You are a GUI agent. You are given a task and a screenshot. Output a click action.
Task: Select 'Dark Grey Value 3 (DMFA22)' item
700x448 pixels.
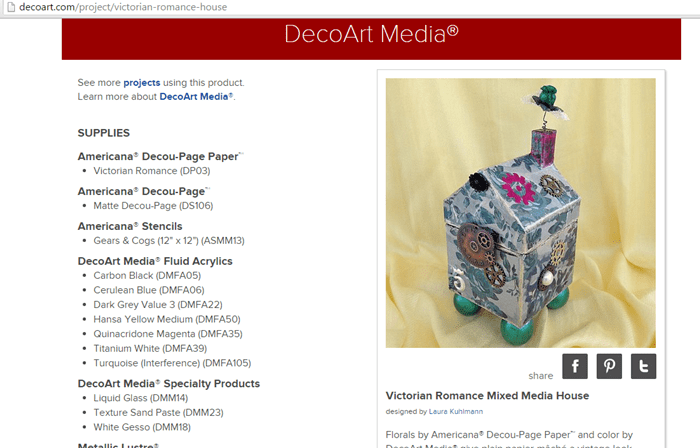[x=158, y=305]
